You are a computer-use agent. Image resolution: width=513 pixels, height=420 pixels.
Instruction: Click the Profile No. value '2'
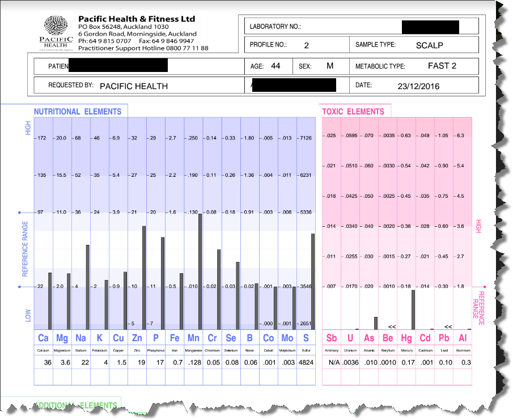coord(307,45)
